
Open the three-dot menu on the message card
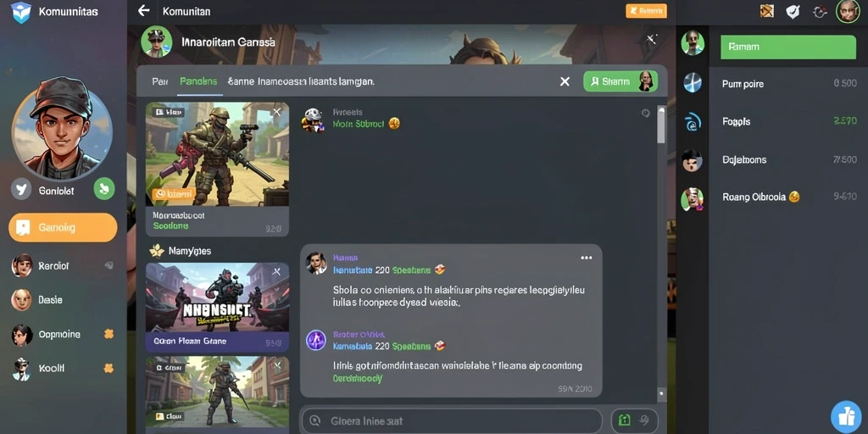(x=587, y=258)
